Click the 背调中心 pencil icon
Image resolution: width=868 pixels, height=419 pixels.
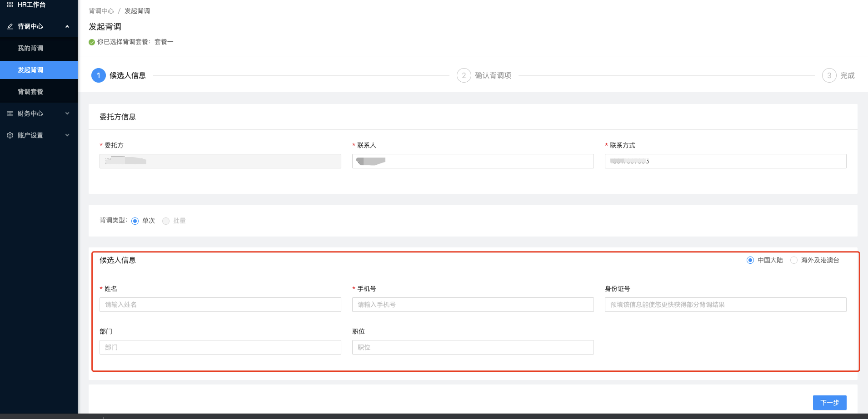pyautogui.click(x=10, y=26)
